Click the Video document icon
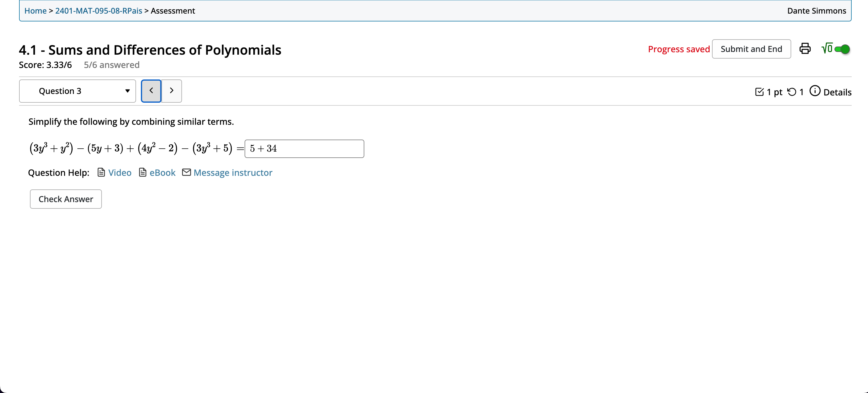 click(x=101, y=172)
